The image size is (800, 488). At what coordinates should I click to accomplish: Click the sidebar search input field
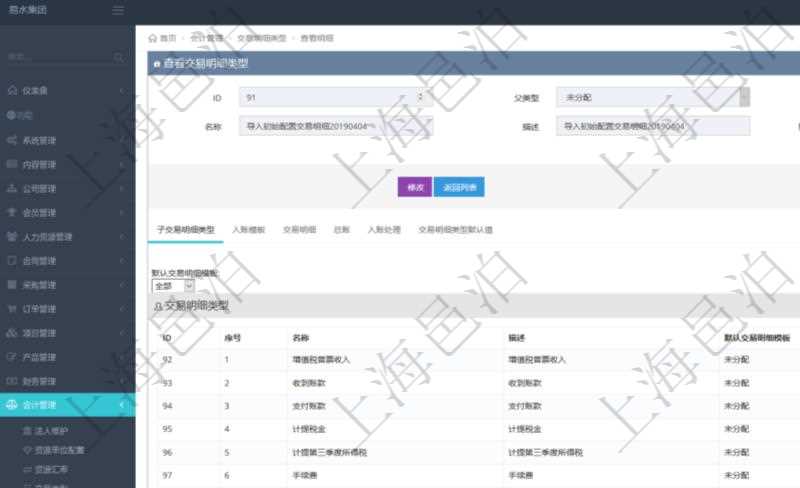coord(60,57)
